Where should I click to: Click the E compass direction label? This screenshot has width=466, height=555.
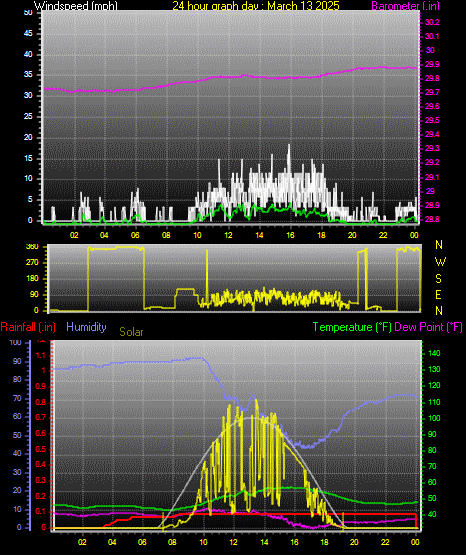click(438, 295)
